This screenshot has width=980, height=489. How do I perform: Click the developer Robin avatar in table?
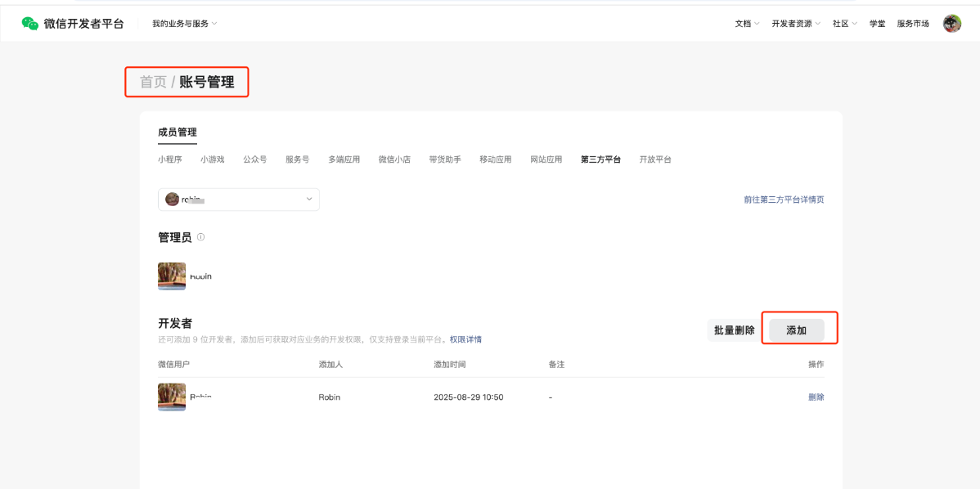[x=172, y=397]
